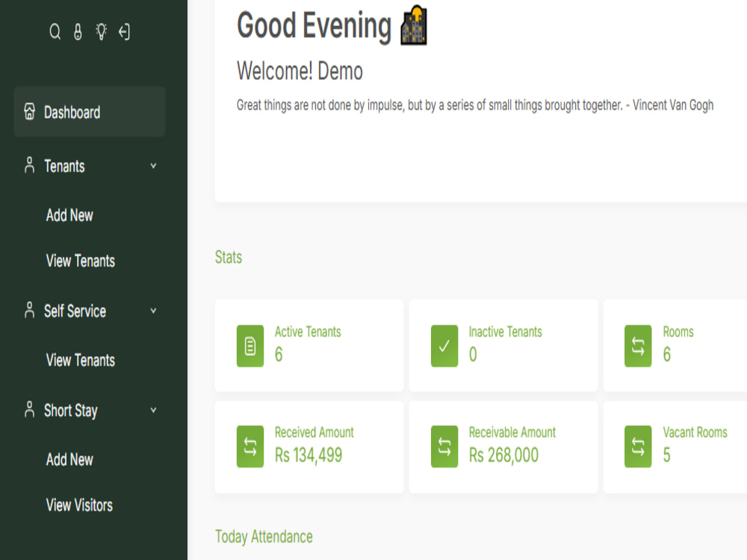Toggle the lightbulb theme icon
The height and width of the screenshot is (560, 747).
pos(102,32)
